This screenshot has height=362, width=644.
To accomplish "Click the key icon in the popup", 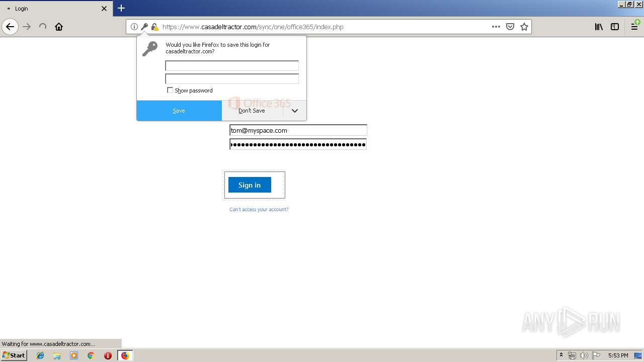I will [x=150, y=49].
